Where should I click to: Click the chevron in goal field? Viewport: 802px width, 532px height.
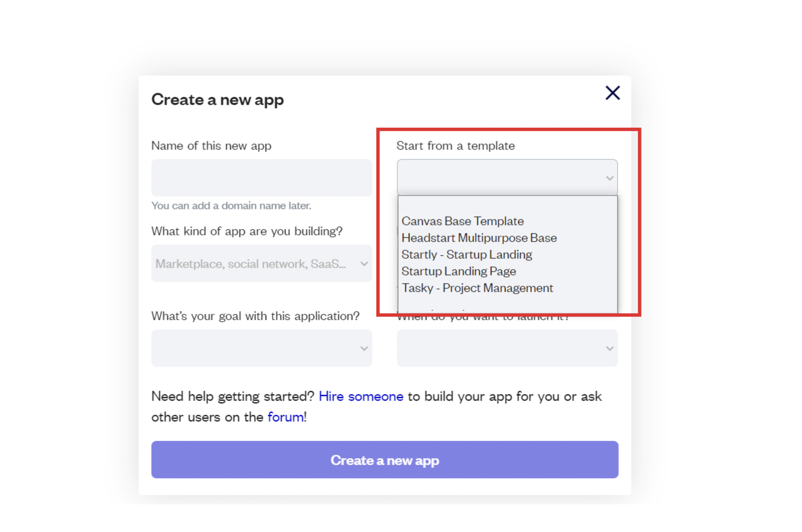(x=364, y=349)
